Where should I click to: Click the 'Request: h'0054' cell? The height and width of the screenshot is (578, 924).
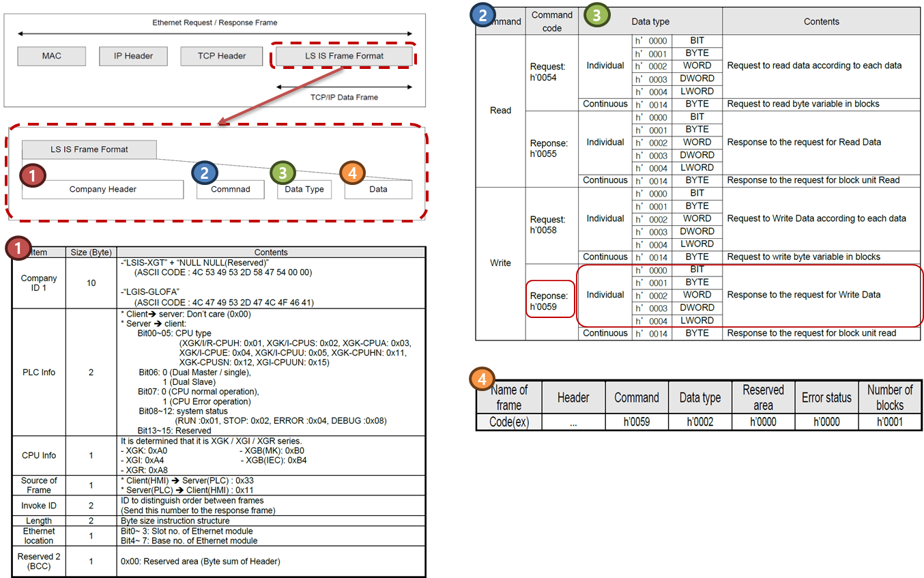tap(552, 72)
